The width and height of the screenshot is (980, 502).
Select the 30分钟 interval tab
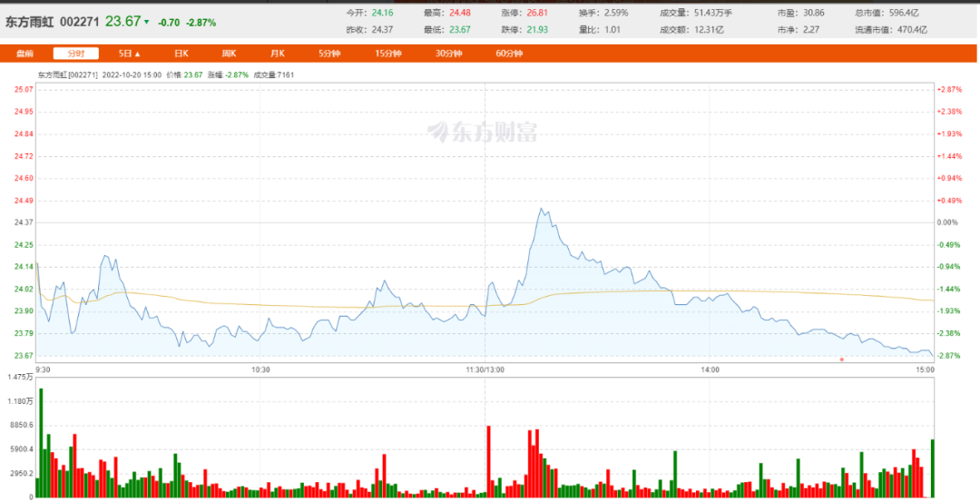(449, 54)
